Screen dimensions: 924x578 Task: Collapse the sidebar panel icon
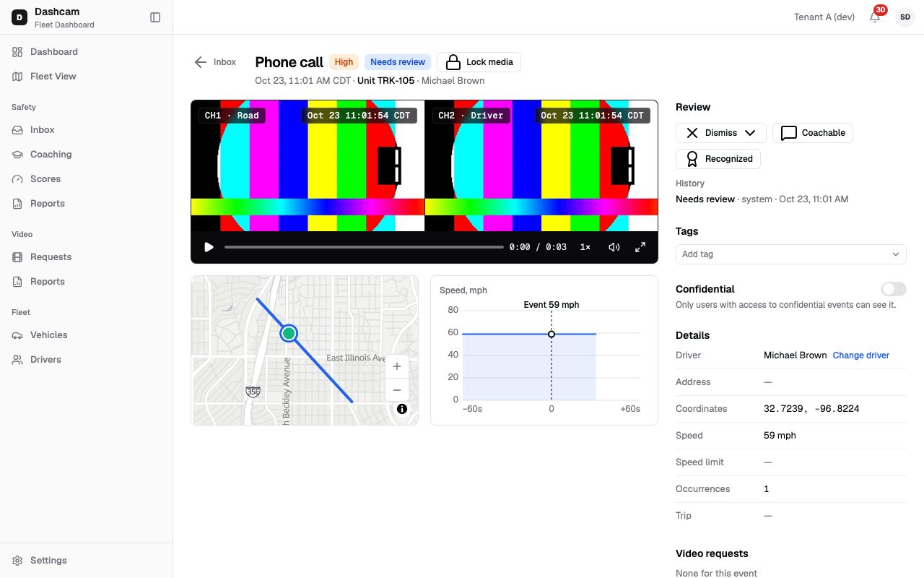[x=155, y=17]
